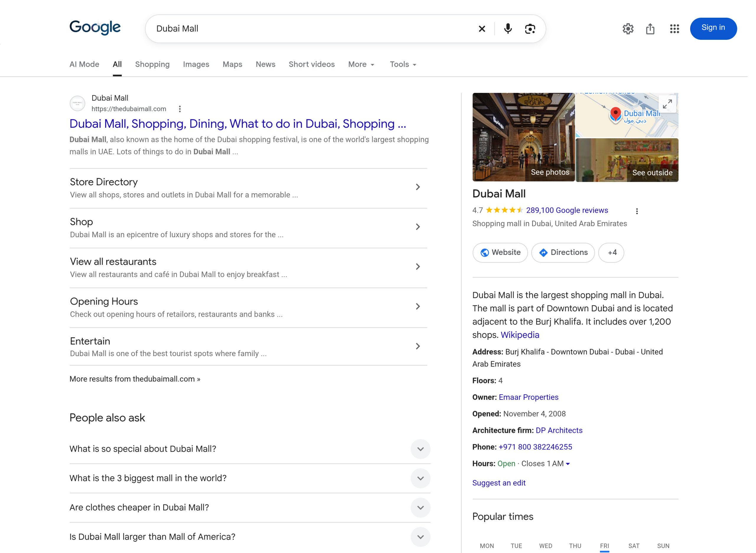Expand 'What is the 3 biggest mall' question
Image resolution: width=756 pixels, height=553 pixels.
coord(420,478)
